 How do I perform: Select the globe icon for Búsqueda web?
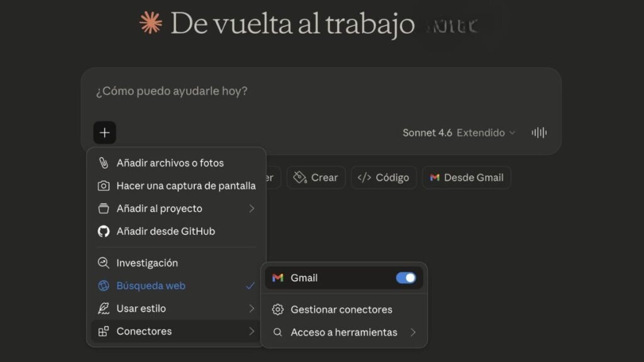(103, 285)
